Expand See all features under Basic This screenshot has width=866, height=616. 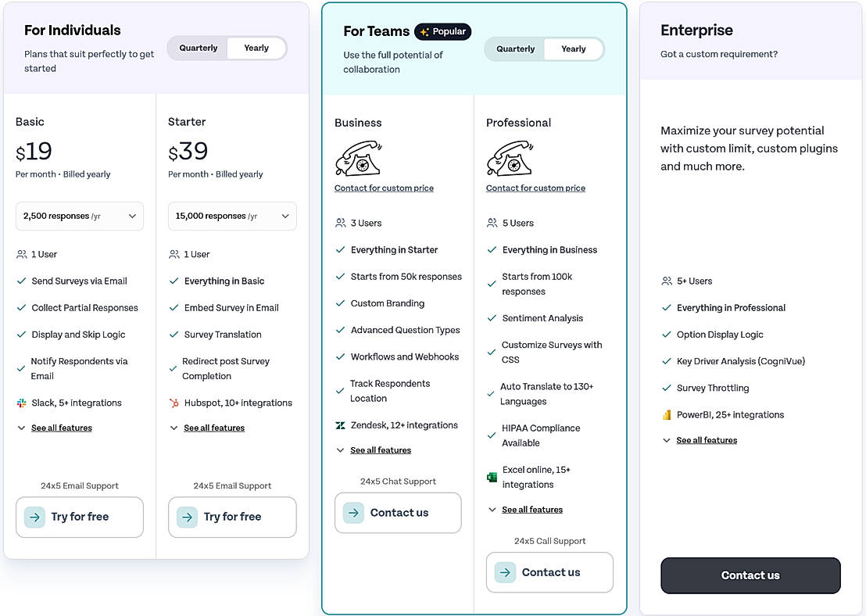click(x=61, y=428)
